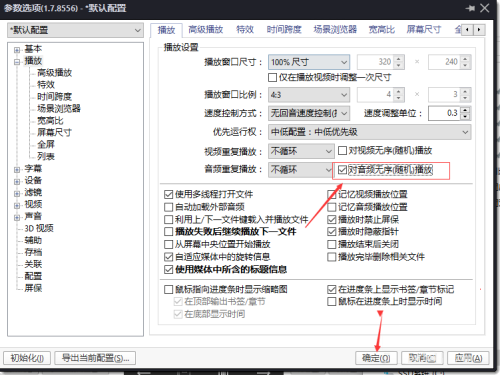Select 时间跨度 in the tree
This screenshot has height=375, width=500.
coord(54,97)
